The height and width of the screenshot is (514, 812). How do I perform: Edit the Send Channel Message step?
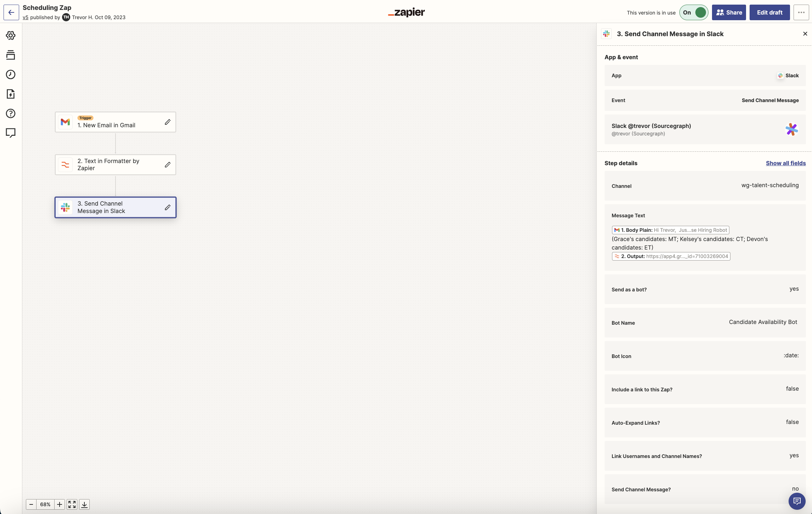click(168, 207)
